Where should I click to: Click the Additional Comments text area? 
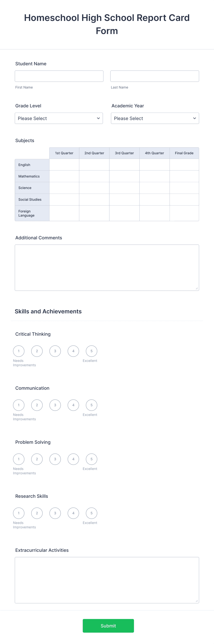click(x=107, y=267)
